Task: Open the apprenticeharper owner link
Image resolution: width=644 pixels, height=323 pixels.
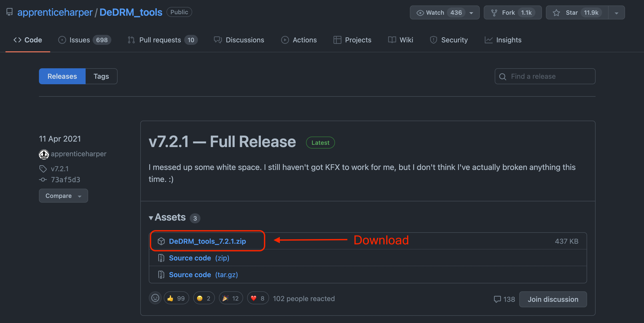Action: coord(55,12)
